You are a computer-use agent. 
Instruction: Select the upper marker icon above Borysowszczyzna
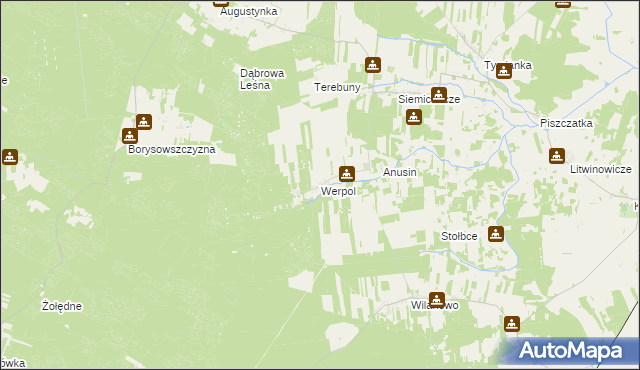pos(144,122)
